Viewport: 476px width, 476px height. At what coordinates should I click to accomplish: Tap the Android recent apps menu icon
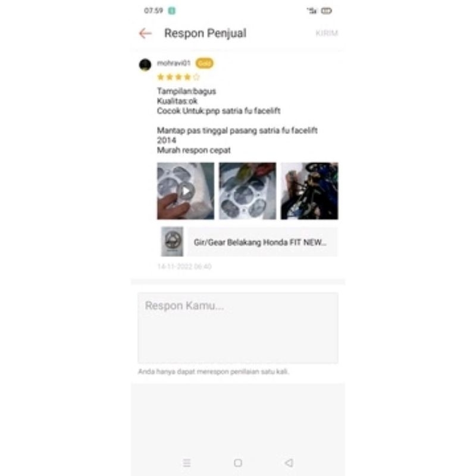[x=187, y=463]
